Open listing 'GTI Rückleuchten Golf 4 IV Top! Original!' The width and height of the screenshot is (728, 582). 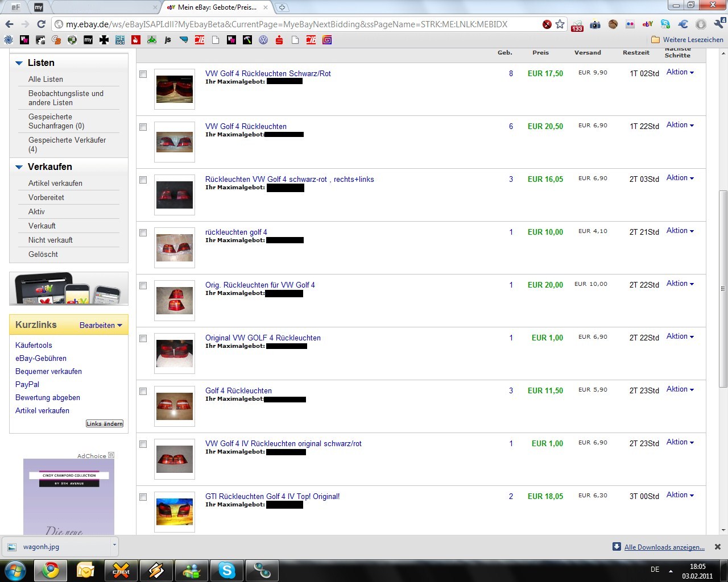click(272, 496)
